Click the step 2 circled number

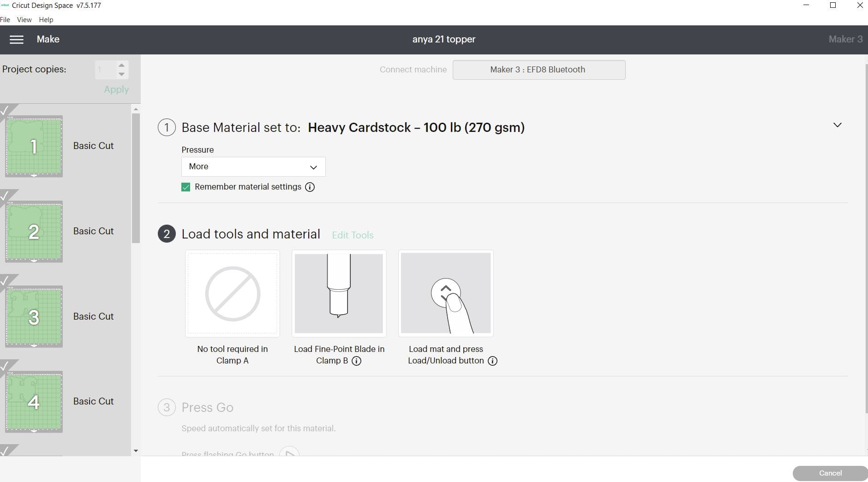click(167, 234)
